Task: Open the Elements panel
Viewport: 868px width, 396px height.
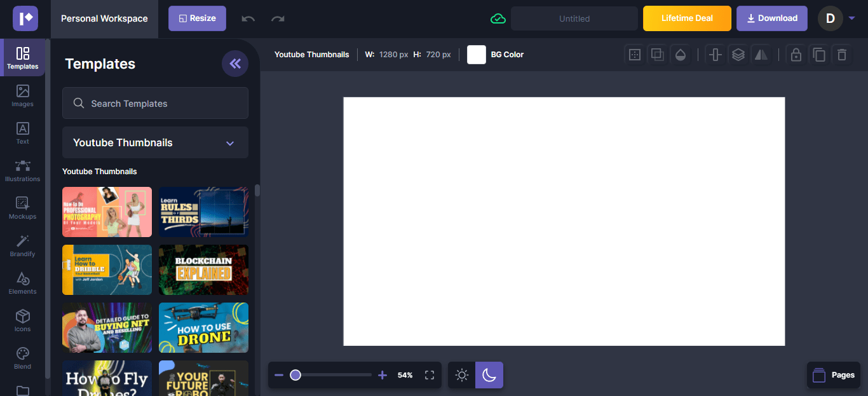Action: (x=22, y=283)
